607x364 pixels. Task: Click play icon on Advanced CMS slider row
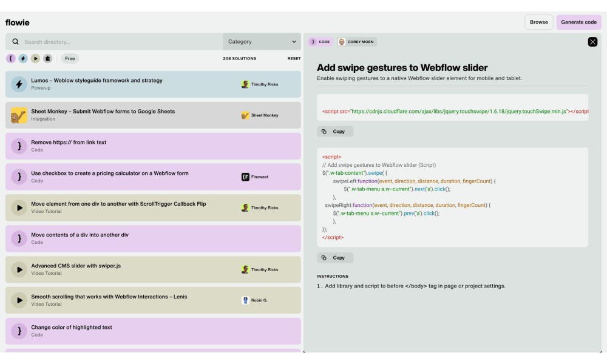click(x=19, y=269)
